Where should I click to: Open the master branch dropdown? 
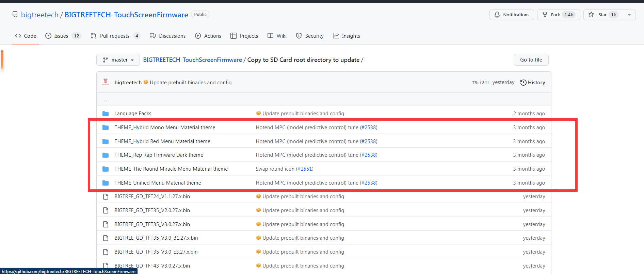click(118, 60)
